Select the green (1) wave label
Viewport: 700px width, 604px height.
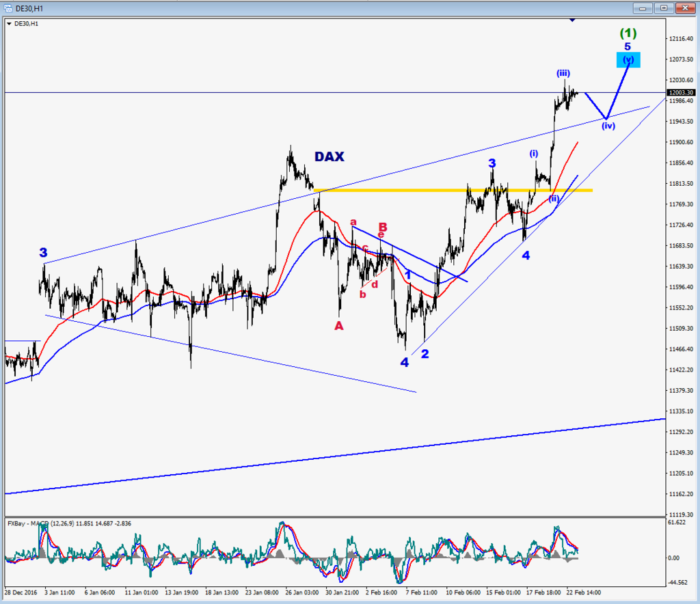[628, 33]
